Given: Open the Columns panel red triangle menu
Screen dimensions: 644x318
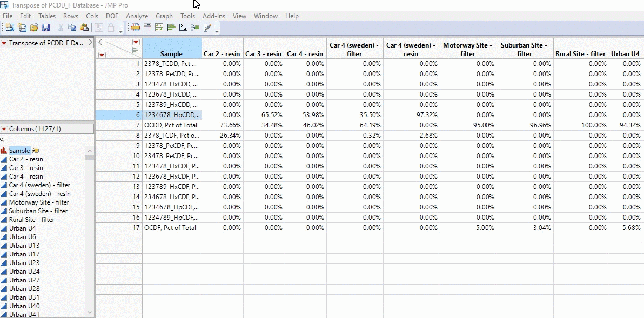Looking at the screenshot, I should [4, 129].
